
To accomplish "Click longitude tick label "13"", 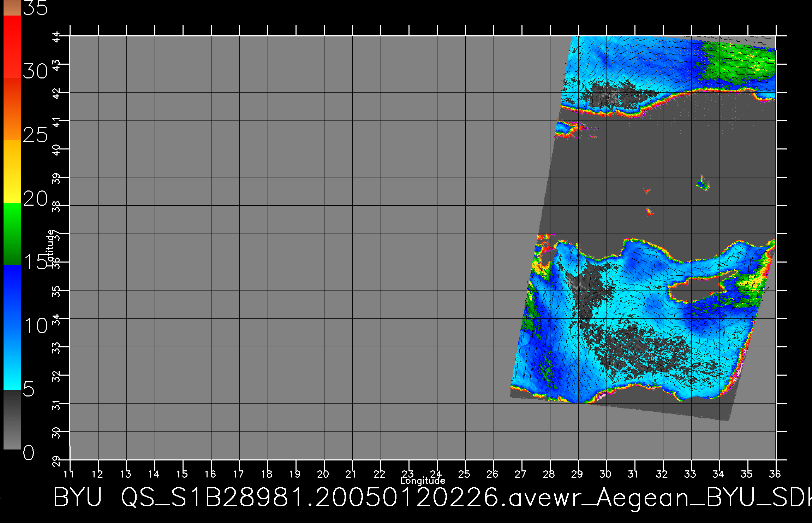I will (125, 474).
